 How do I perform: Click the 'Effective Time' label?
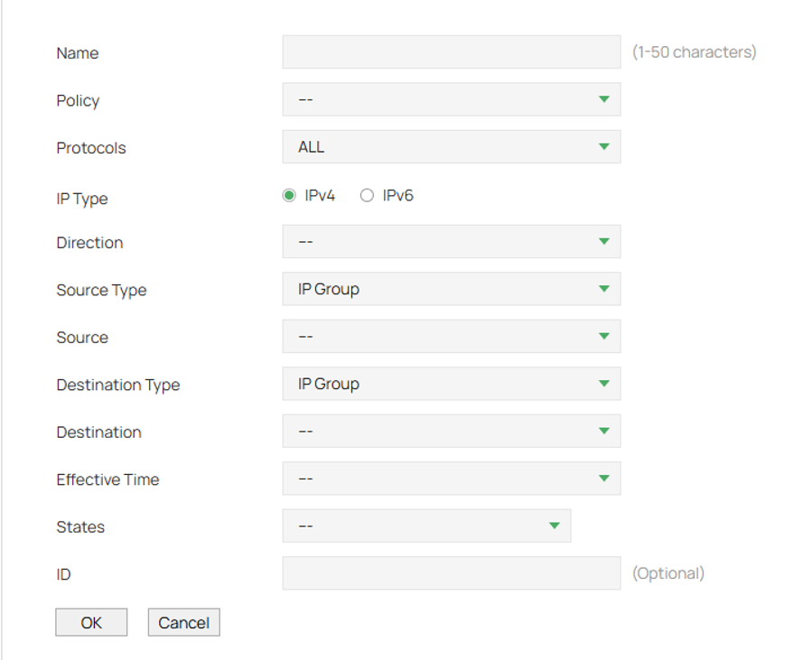[x=107, y=479]
